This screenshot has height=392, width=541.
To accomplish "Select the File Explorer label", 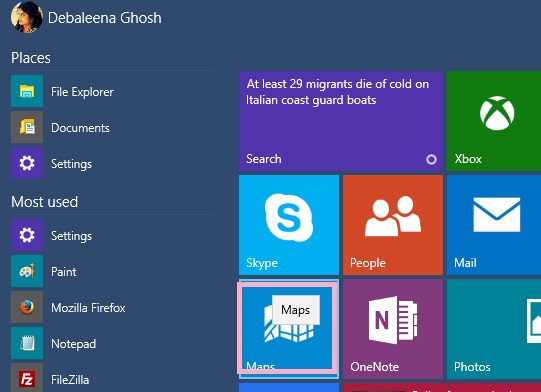I will [x=82, y=92].
